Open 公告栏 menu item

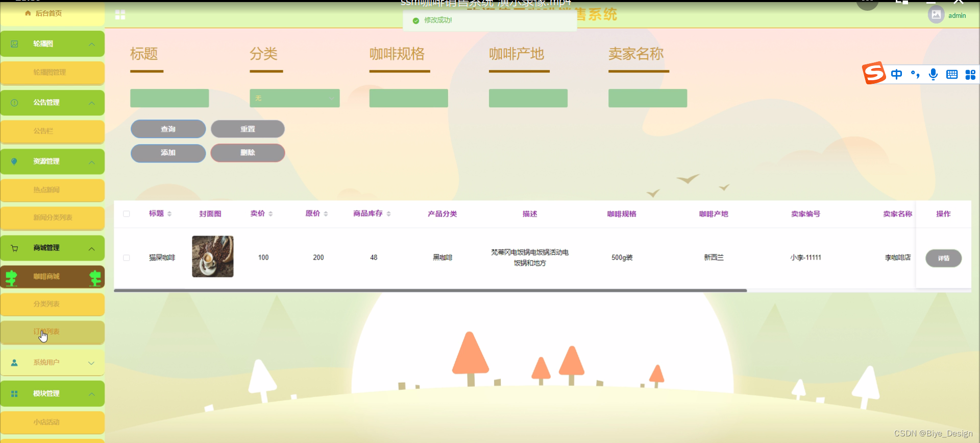point(52,131)
